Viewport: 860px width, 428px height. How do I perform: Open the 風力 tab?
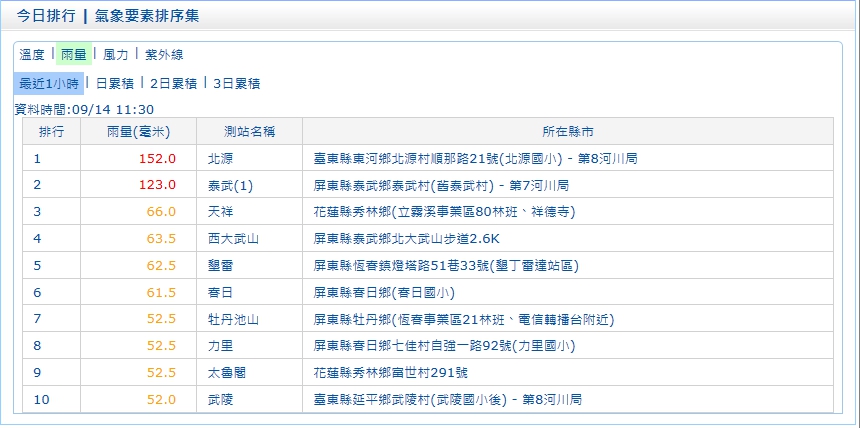point(115,55)
